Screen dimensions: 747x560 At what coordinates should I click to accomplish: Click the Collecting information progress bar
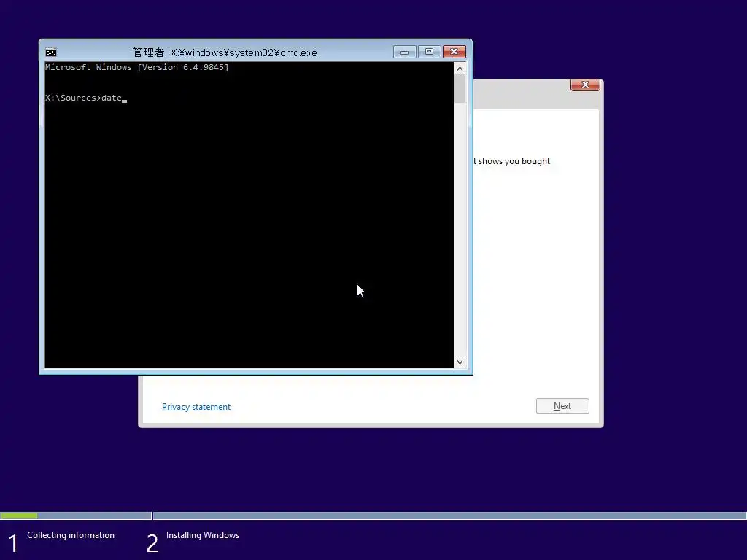coord(76,516)
